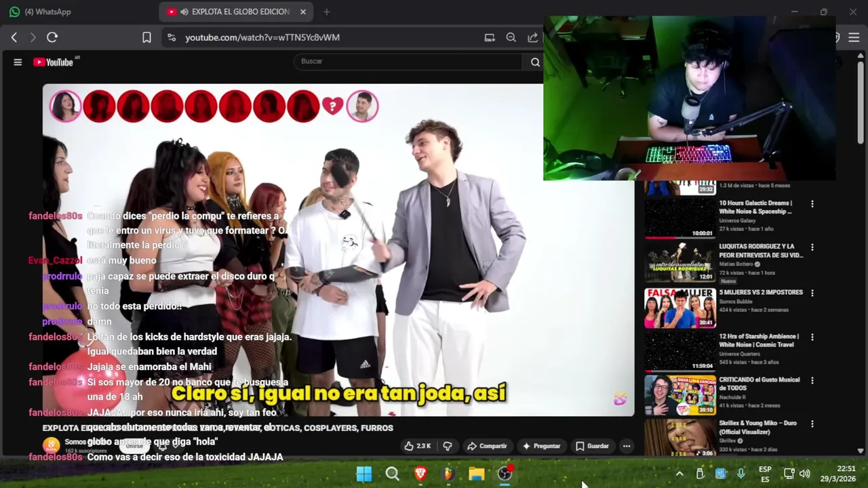The width and height of the screenshot is (868, 488).
Task: Open site settings icon beside the URL
Action: [171, 37]
